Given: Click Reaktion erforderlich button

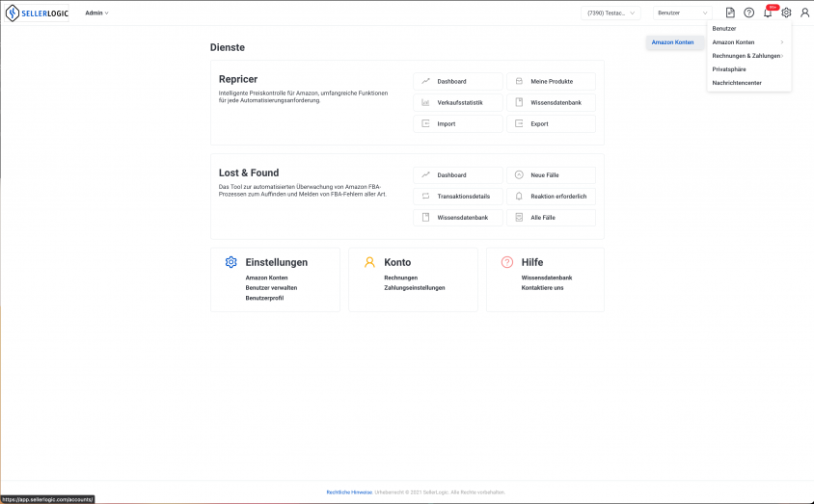Looking at the screenshot, I should pyautogui.click(x=552, y=196).
